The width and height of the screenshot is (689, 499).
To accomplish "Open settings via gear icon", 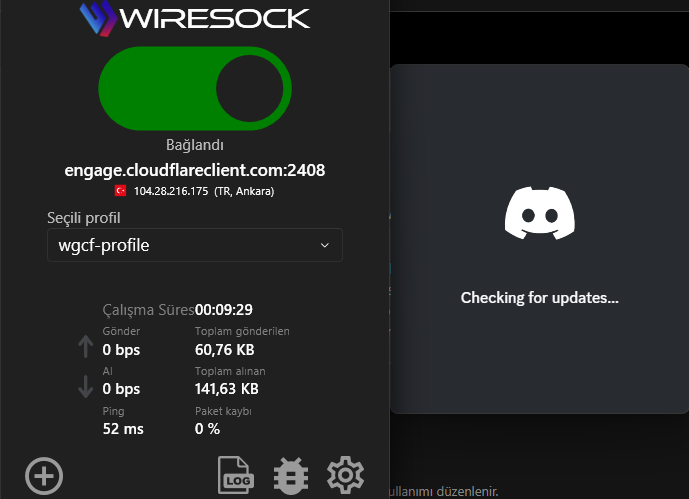I will tap(345, 475).
